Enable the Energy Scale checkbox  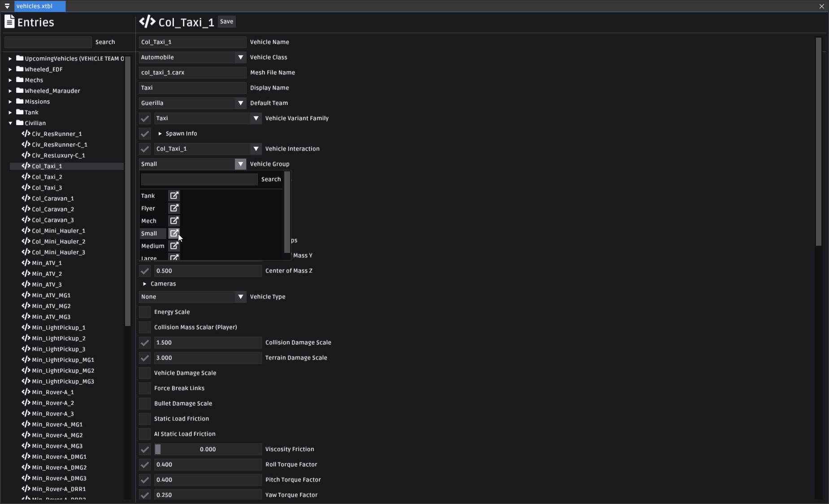coord(145,312)
